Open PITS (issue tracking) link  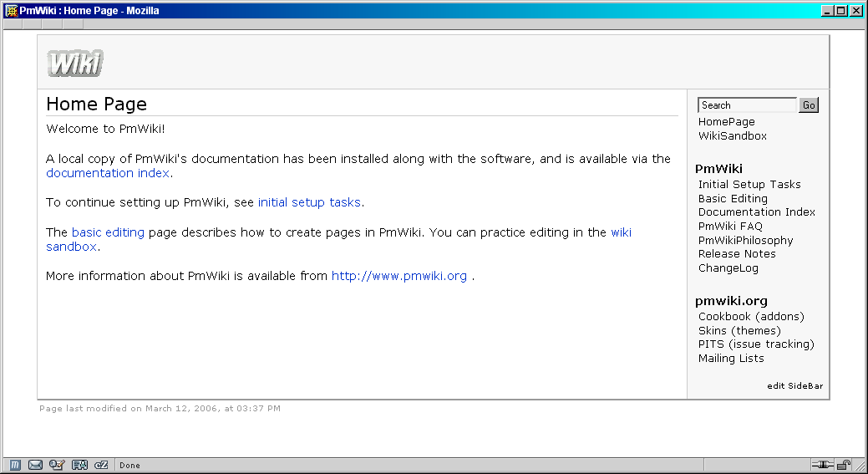click(x=756, y=344)
